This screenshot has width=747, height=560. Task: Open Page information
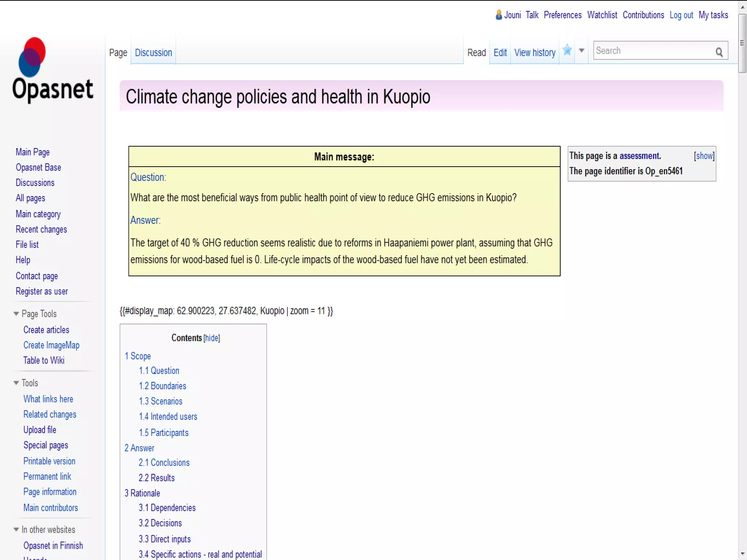tap(50, 492)
